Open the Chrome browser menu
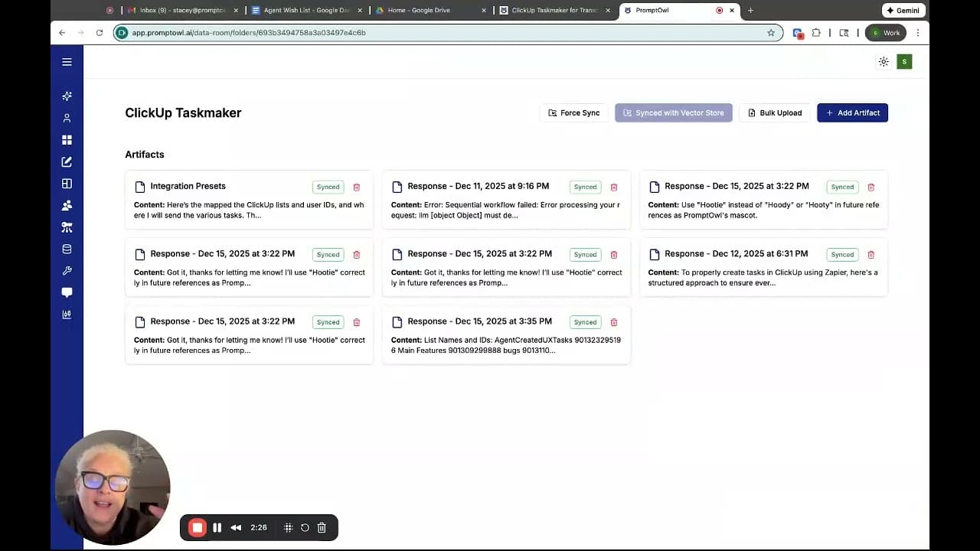Image resolution: width=980 pixels, height=551 pixels. coord(918,32)
